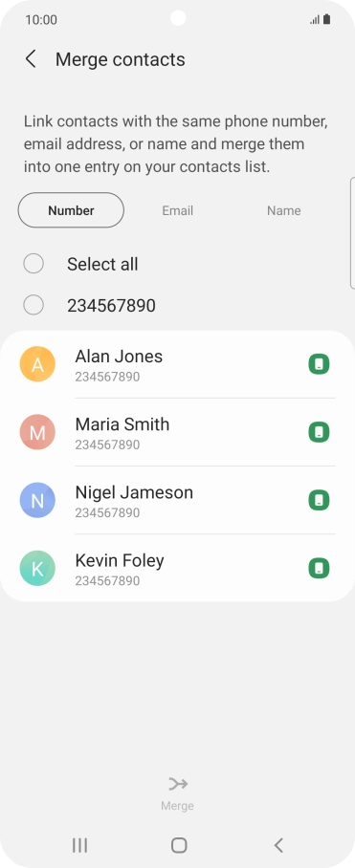Switch to the Name tab

click(x=283, y=210)
